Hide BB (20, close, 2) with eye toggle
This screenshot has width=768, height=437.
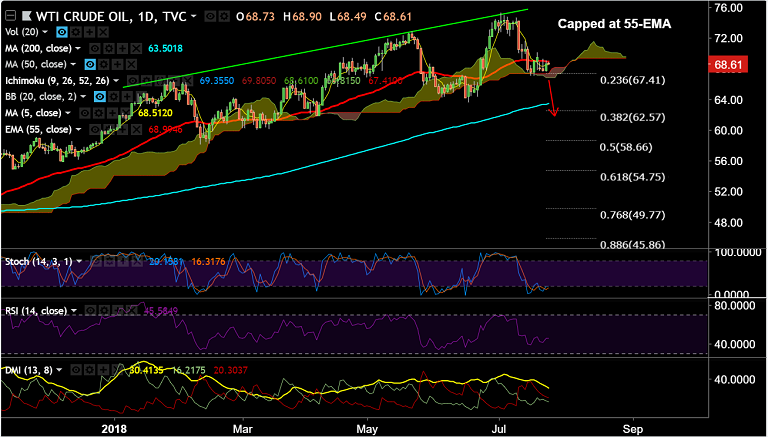100,97
